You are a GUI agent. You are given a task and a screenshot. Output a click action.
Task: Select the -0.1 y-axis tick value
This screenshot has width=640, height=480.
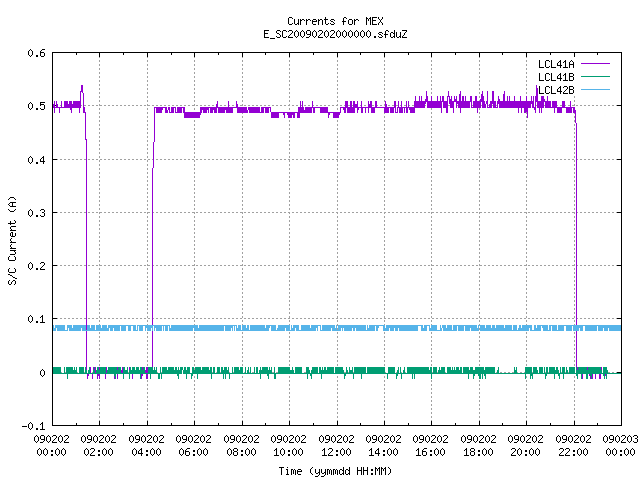tap(33, 426)
